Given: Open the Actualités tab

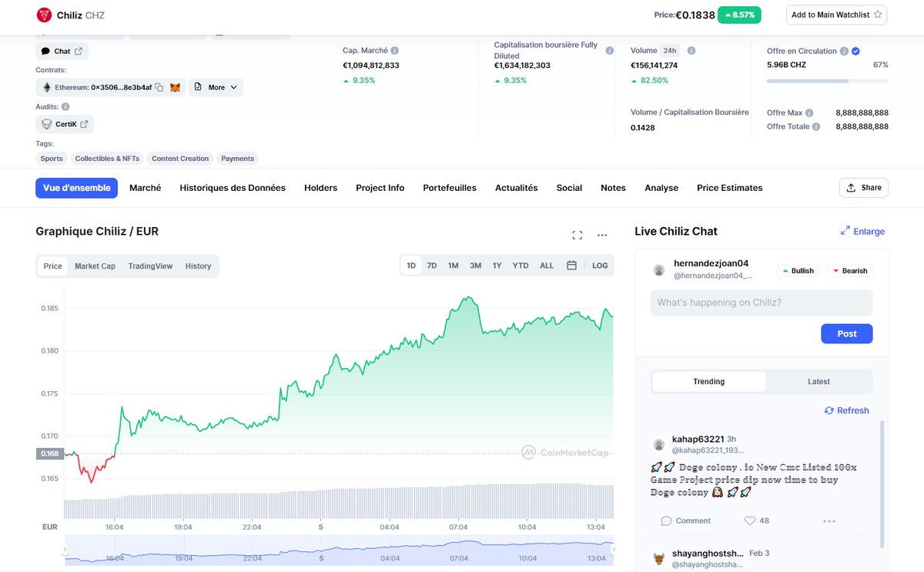Looking at the screenshot, I should pyautogui.click(x=516, y=188).
